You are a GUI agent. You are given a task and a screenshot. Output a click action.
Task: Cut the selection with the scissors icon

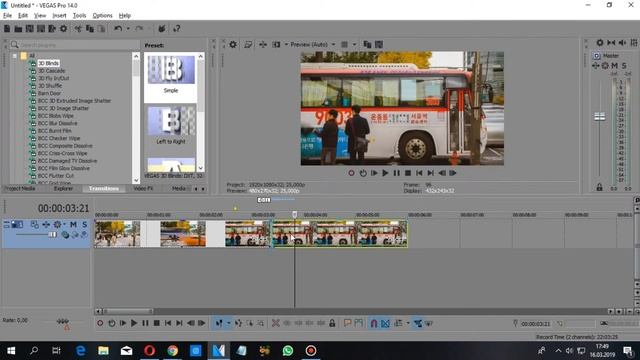click(78, 29)
